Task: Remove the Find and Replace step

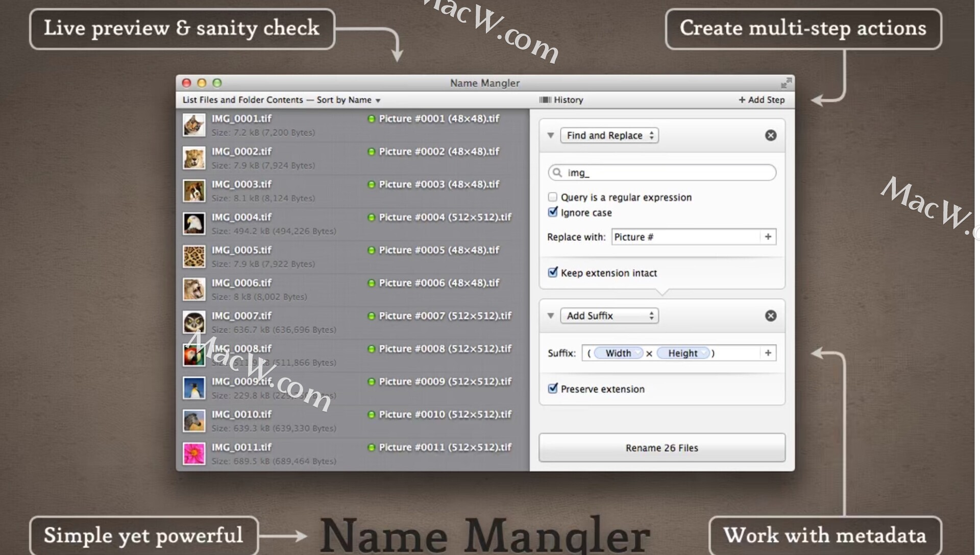Action: 771,135
